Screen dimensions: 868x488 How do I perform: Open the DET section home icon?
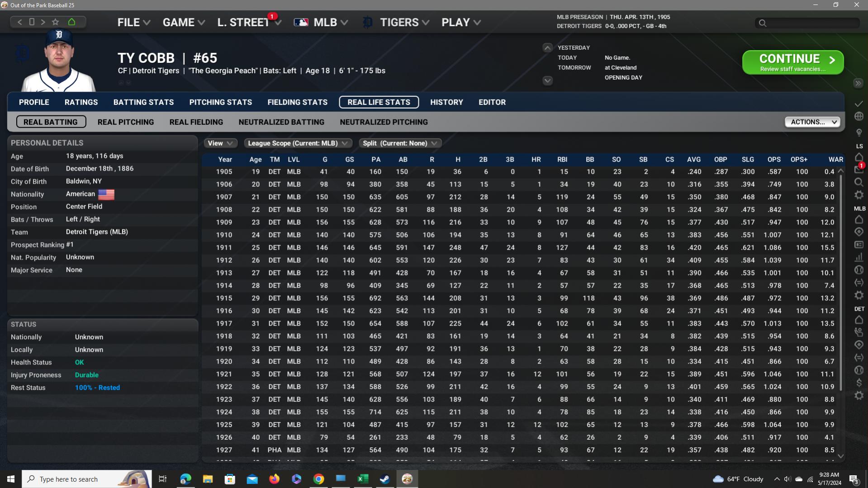(859, 320)
